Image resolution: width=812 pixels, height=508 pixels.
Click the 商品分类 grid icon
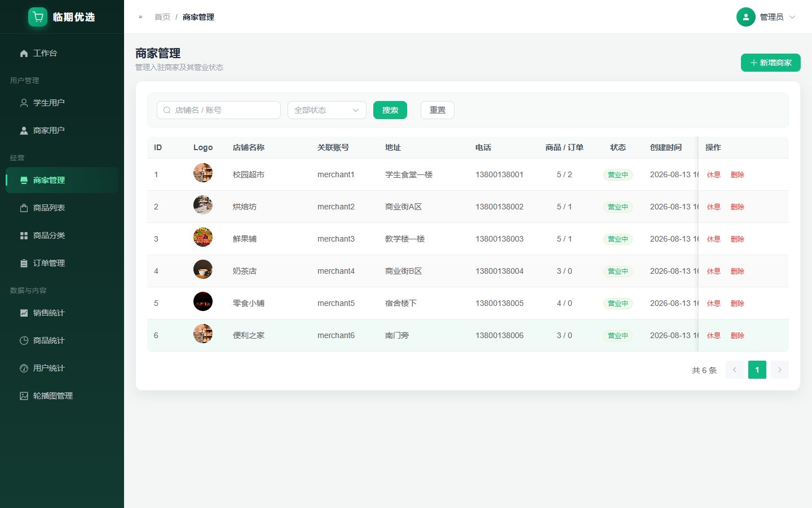pos(24,235)
